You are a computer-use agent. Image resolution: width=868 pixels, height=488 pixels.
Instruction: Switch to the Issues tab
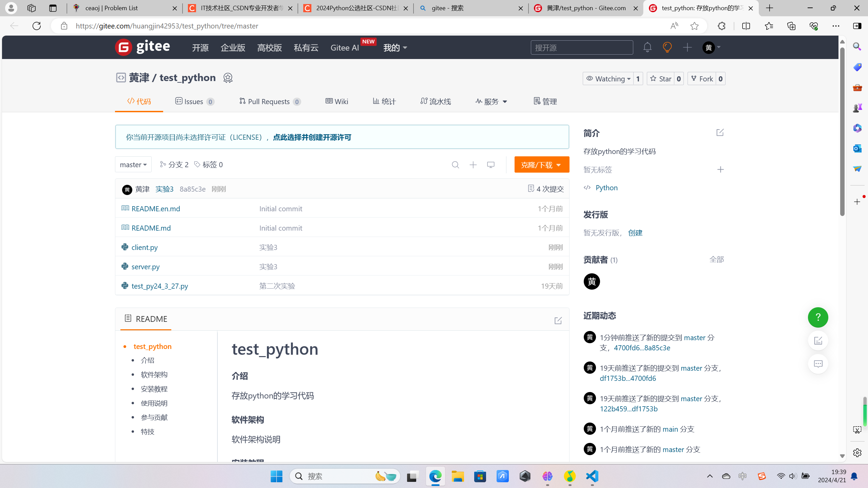pos(195,101)
